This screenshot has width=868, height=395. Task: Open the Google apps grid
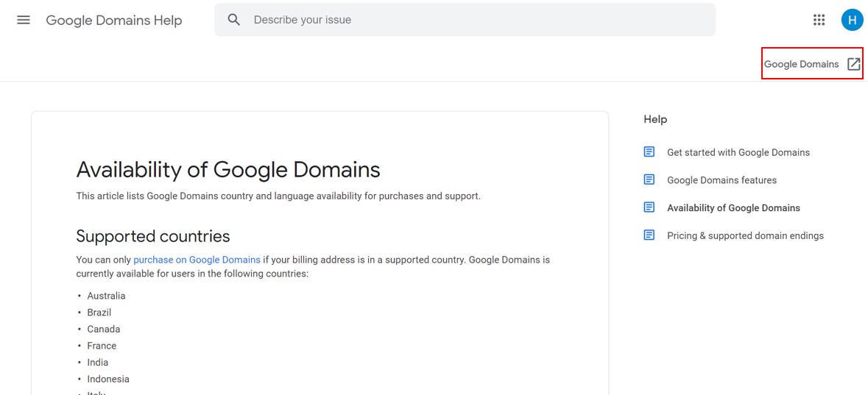pyautogui.click(x=819, y=20)
